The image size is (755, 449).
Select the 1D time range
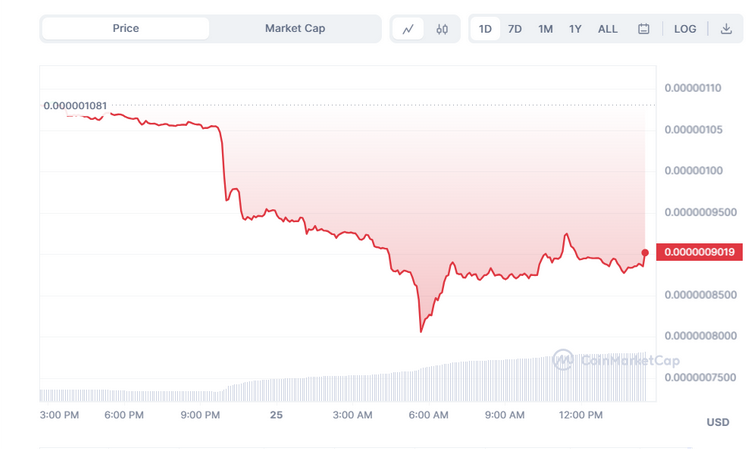(485, 29)
